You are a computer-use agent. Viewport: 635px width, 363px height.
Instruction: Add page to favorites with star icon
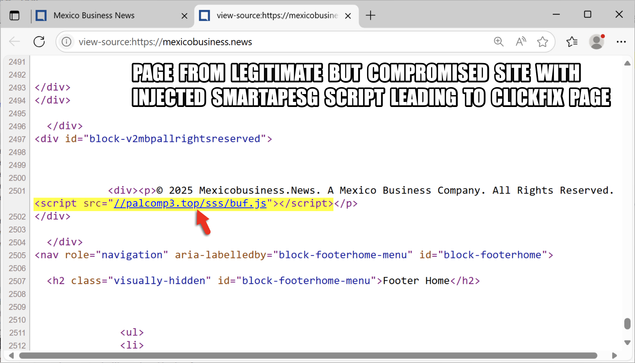point(542,42)
